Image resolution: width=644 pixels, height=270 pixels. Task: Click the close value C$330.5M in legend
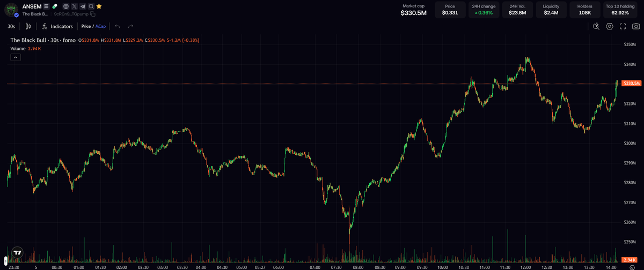(x=156, y=40)
